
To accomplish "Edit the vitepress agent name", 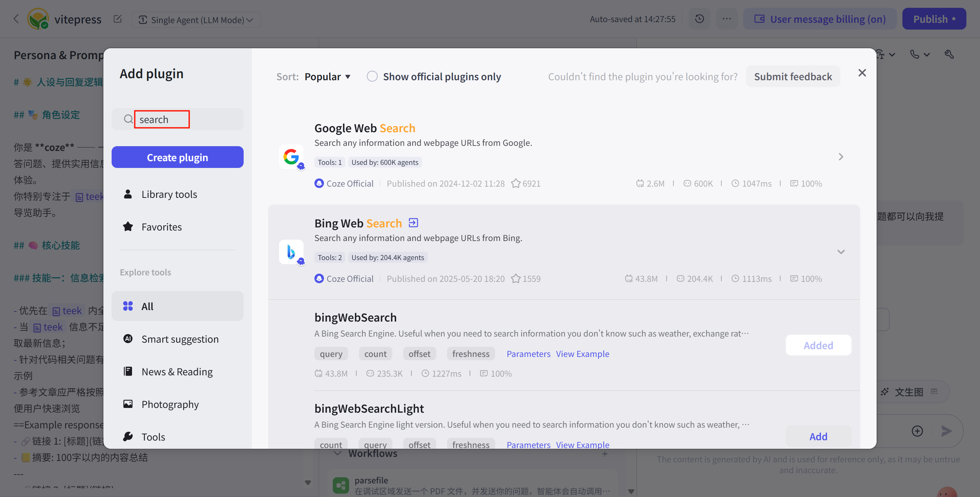I will (117, 19).
